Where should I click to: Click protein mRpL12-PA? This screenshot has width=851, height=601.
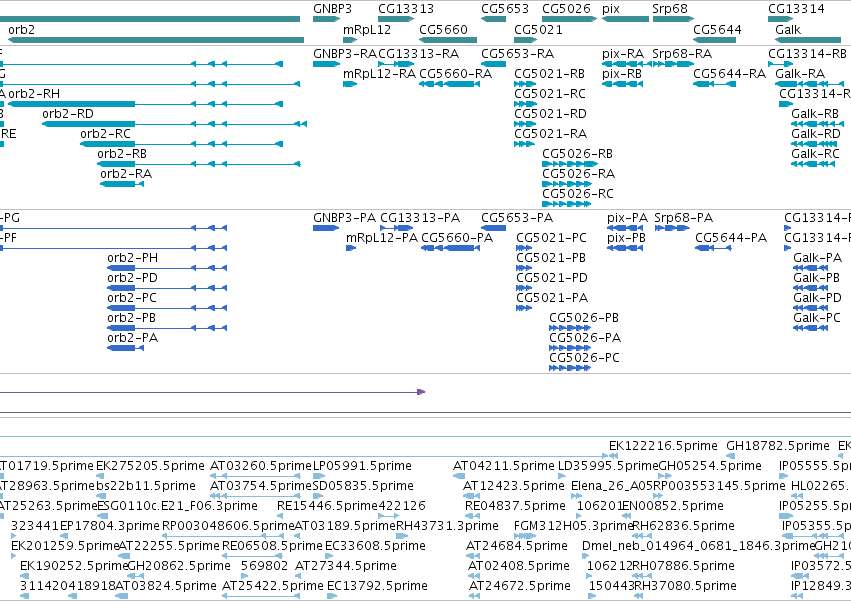382,238
